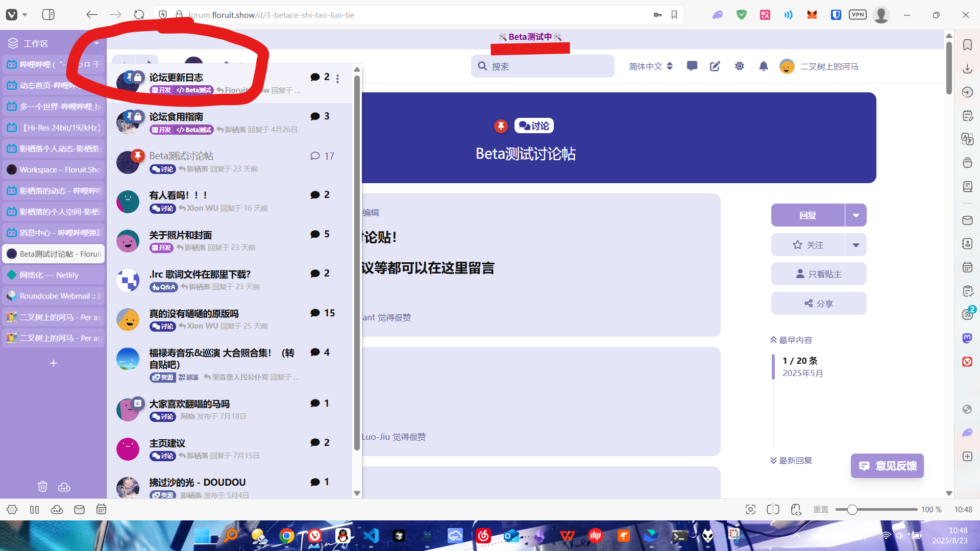Expand dropdown arrow next to 关注

(856, 245)
